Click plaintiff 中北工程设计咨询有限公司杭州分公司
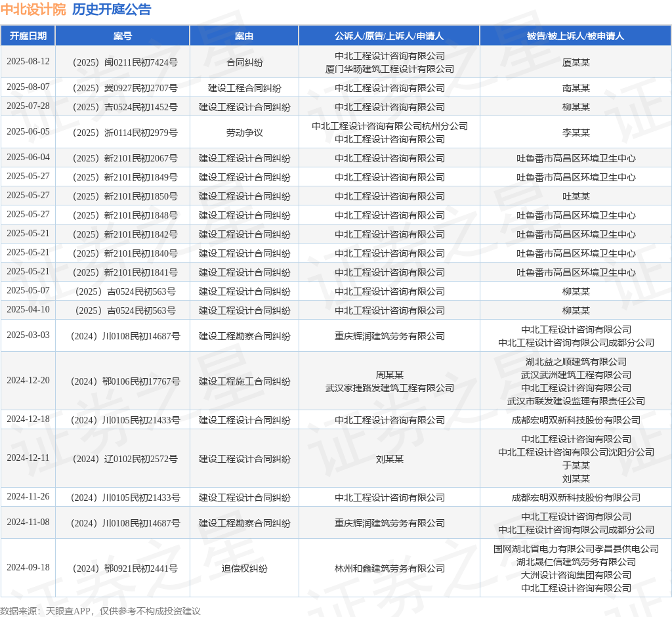 click(389, 126)
